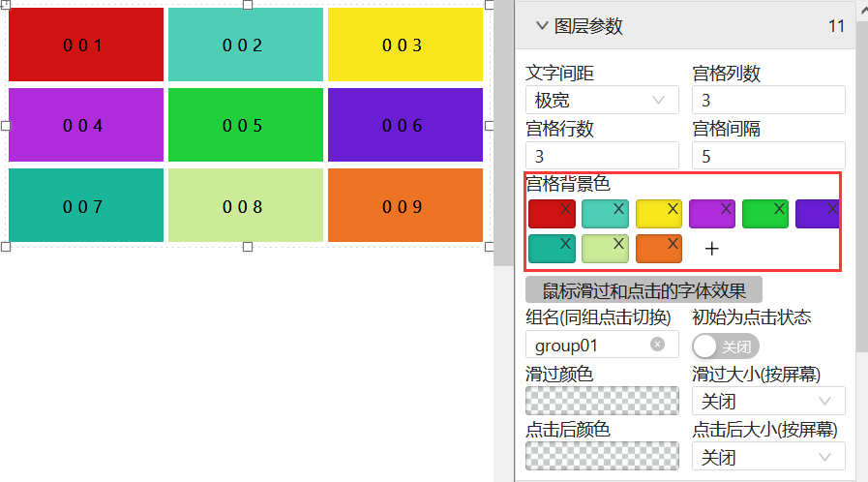Remove the yellow grid background color
The image size is (868, 482).
672,209
